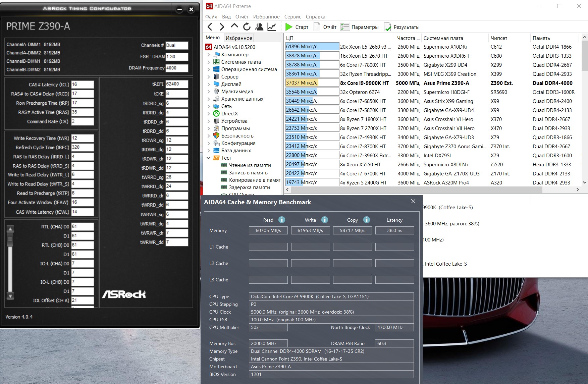Click the Memory Latency 38.0 ns value
This screenshot has height=384, width=588.
(x=394, y=230)
